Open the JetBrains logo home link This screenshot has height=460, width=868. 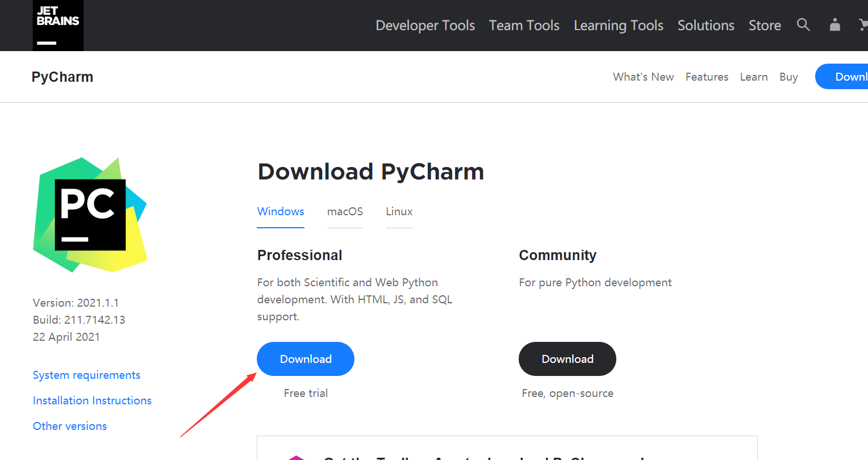point(58,26)
